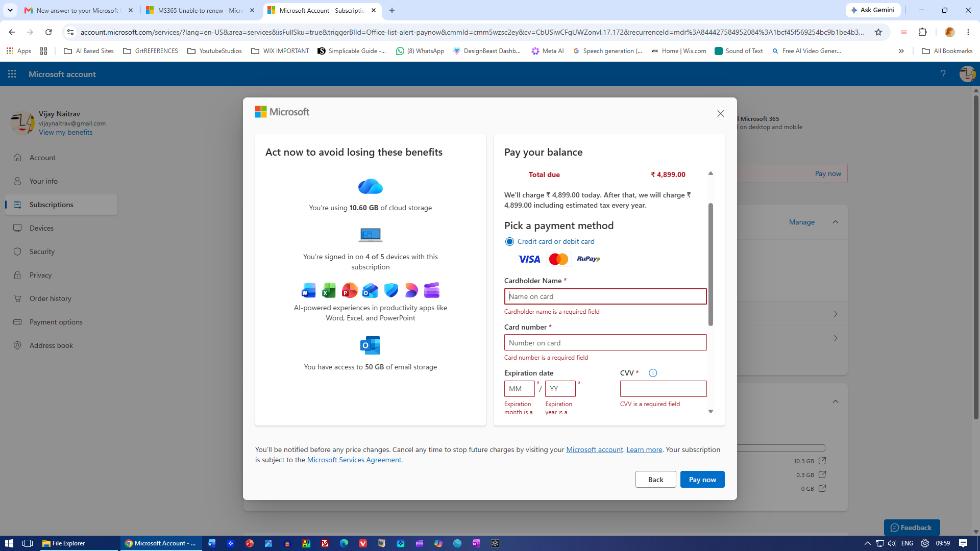Click the background Pay now alert link
This screenshot has width=980, height=551.
click(828, 173)
